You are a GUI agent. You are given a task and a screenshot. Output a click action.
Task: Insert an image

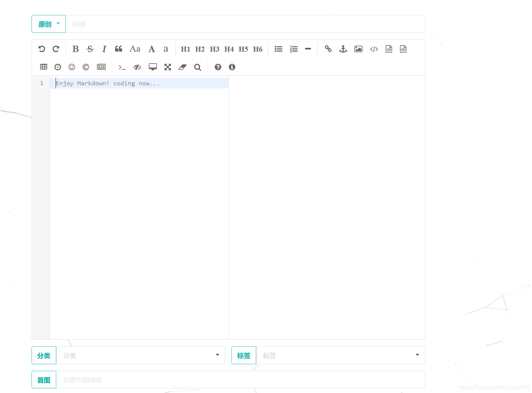pyautogui.click(x=358, y=49)
